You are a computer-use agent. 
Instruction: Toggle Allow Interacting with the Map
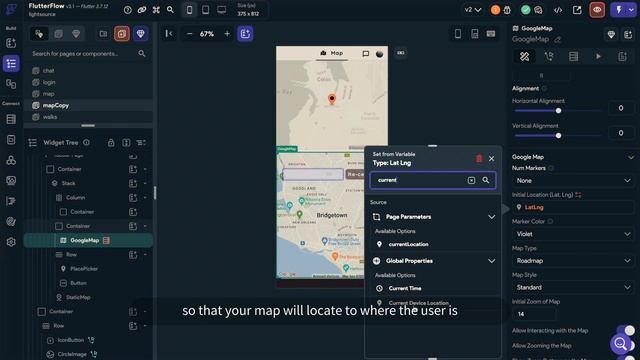626,330
